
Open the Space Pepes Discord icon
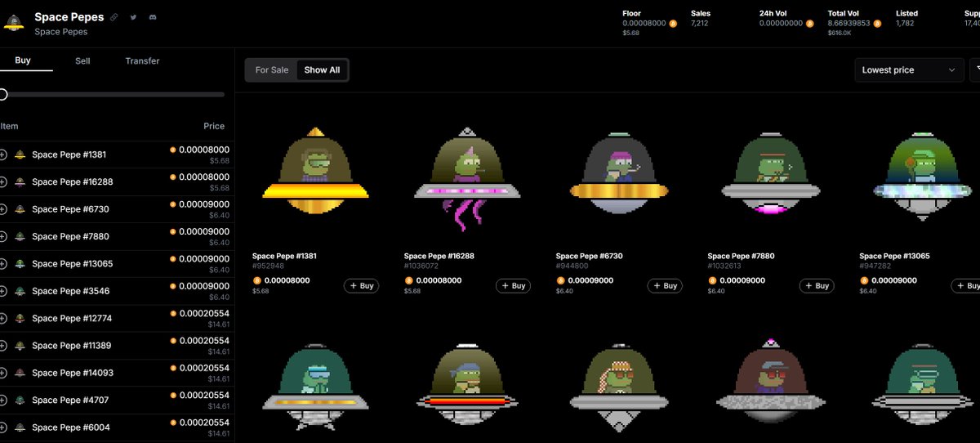click(x=153, y=17)
